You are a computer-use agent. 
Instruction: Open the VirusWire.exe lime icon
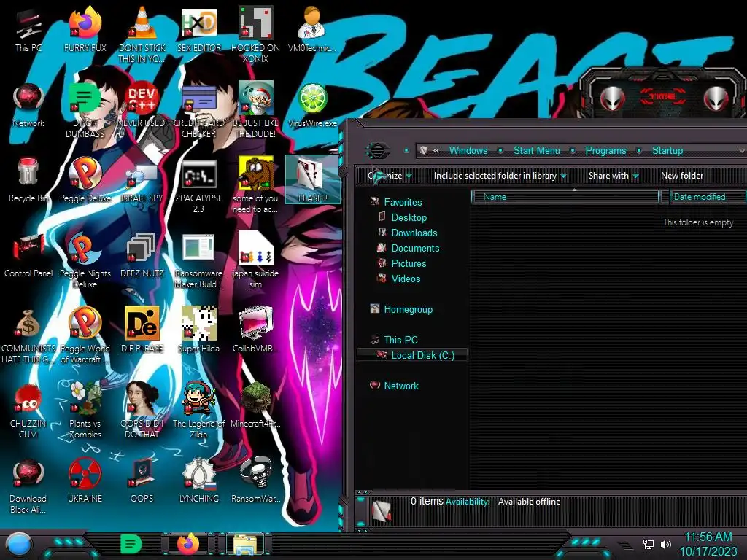pyautogui.click(x=312, y=105)
